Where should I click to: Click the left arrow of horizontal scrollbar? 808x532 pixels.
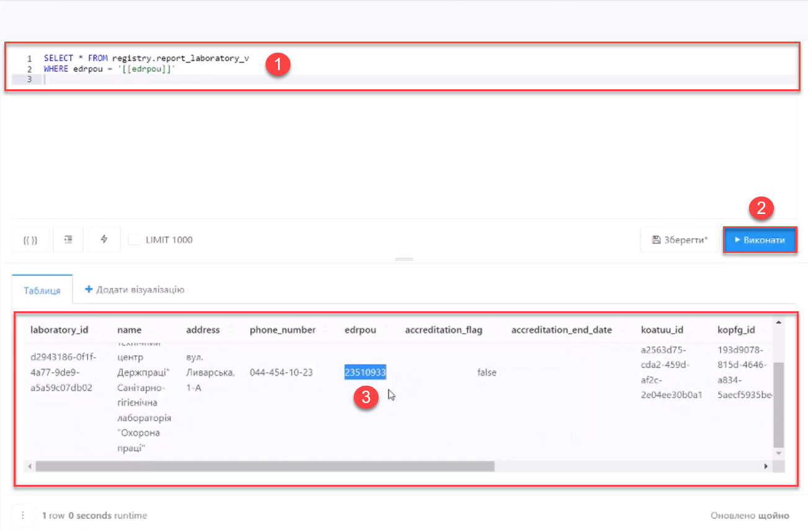pyautogui.click(x=29, y=466)
